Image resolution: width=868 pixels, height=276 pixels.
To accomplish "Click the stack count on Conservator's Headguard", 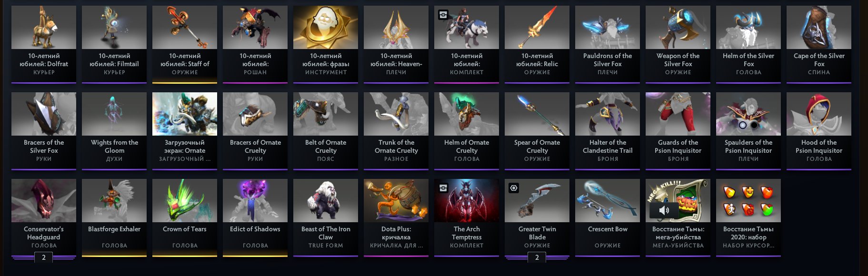I will pyautogui.click(x=44, y=257).
